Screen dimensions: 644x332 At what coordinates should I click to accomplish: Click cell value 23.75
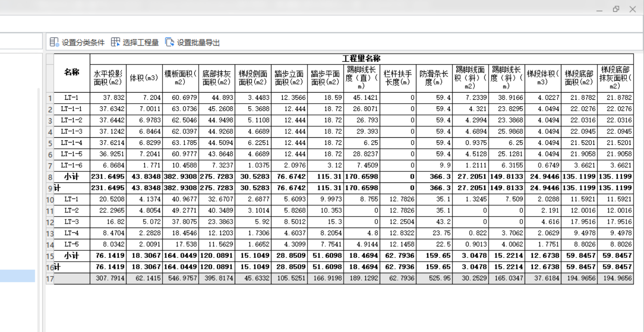coord(434,233)
